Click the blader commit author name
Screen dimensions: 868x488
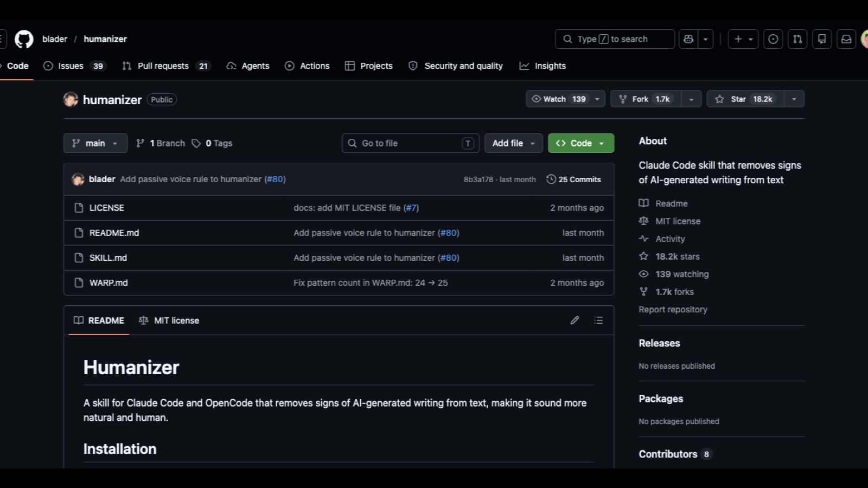(x=102, y=179)
